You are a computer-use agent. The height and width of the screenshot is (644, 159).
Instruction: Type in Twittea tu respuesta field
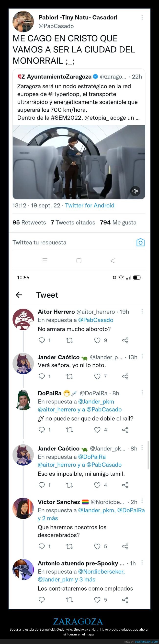click(70, 242)
